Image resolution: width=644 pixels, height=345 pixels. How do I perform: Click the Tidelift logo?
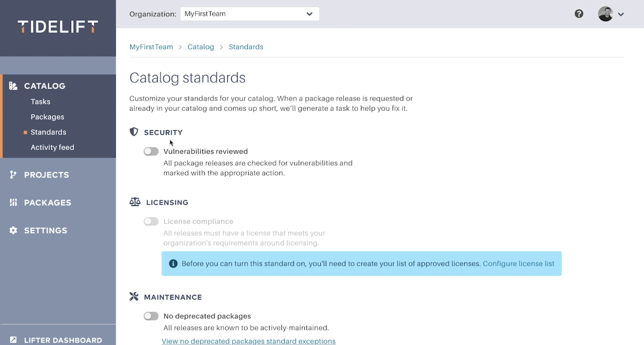point(58,27)
